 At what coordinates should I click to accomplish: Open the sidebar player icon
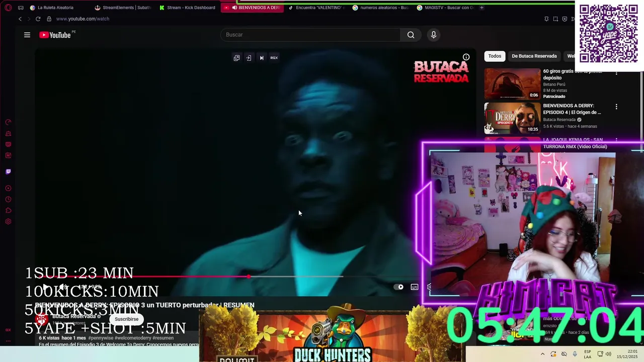coord(8,189)
